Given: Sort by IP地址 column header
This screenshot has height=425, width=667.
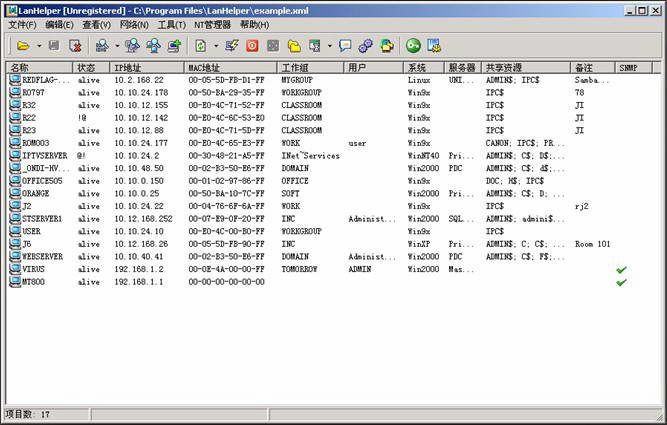Looking at the screenshot, I should (x=147, y=68).
